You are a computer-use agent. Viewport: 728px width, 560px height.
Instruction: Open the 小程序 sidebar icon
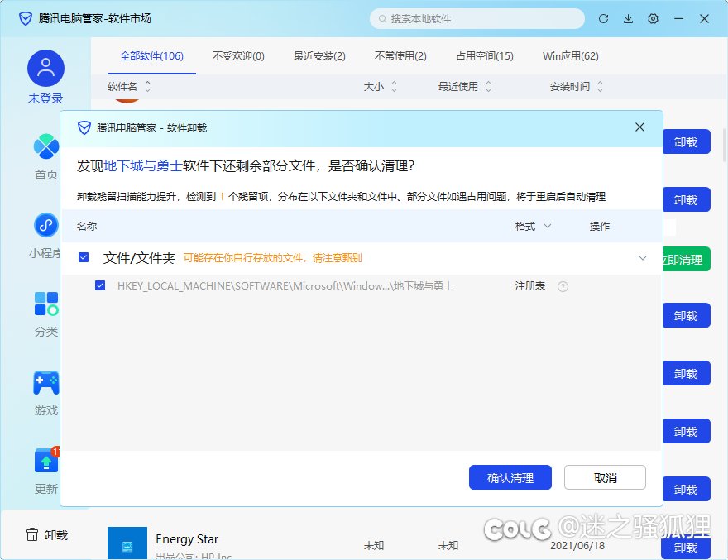[46, 225]
